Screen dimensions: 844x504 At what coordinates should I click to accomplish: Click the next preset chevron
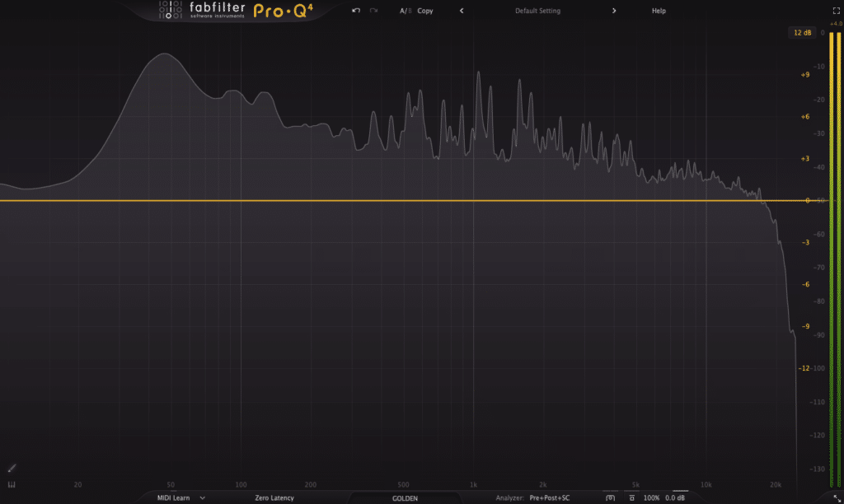pos(615,11)
